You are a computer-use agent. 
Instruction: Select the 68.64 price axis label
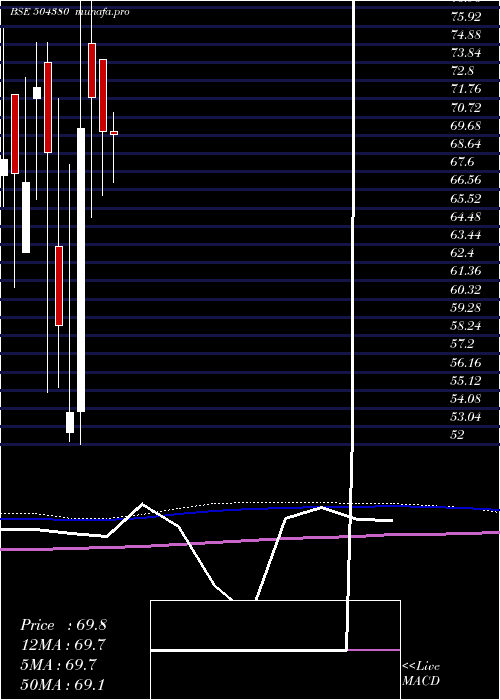(466, 144)
